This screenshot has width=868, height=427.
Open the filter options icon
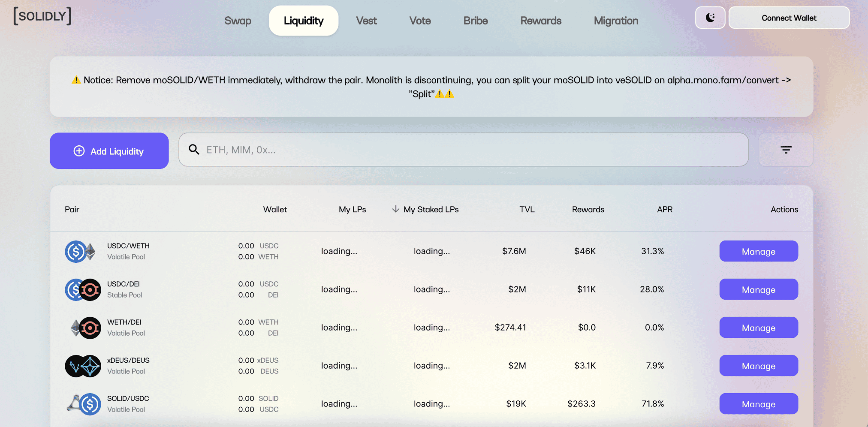click(x=786, y=150)
